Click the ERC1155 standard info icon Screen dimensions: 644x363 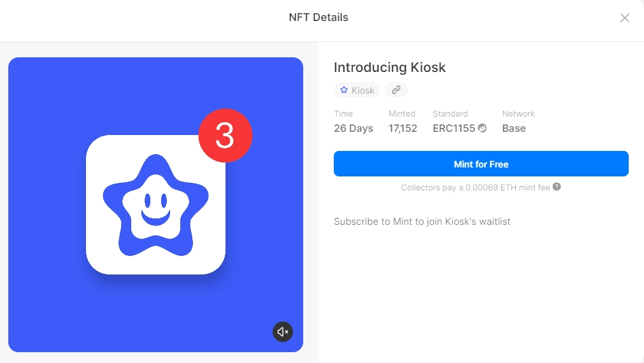click(x=482, y=128)
